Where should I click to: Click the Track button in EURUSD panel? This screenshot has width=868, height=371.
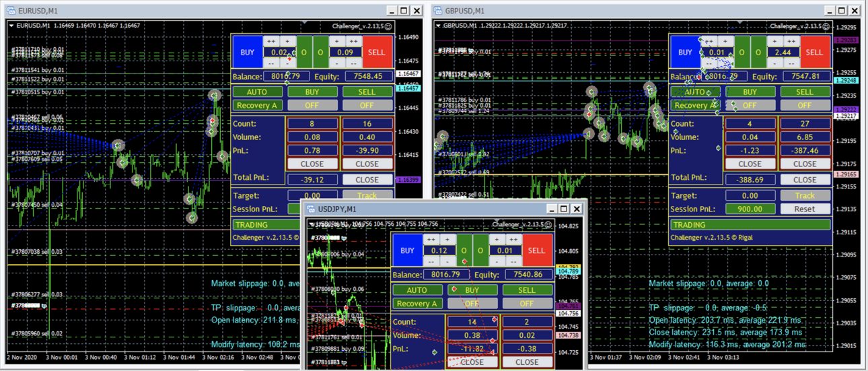[x=367, y=196]
